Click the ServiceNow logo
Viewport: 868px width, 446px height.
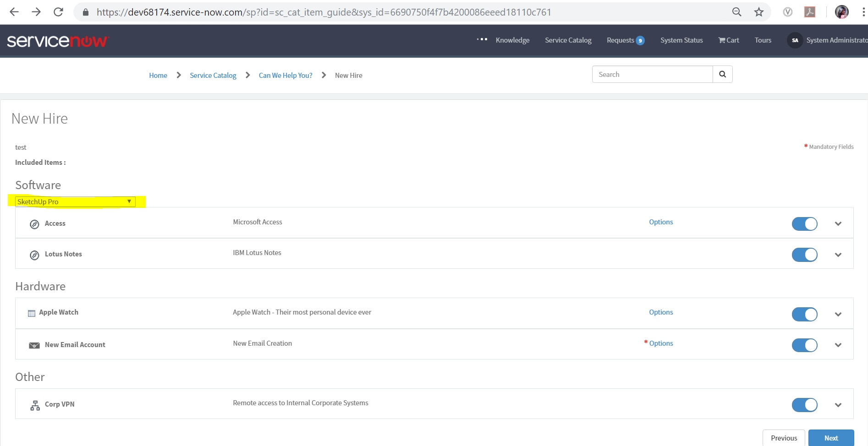(58, 41)
